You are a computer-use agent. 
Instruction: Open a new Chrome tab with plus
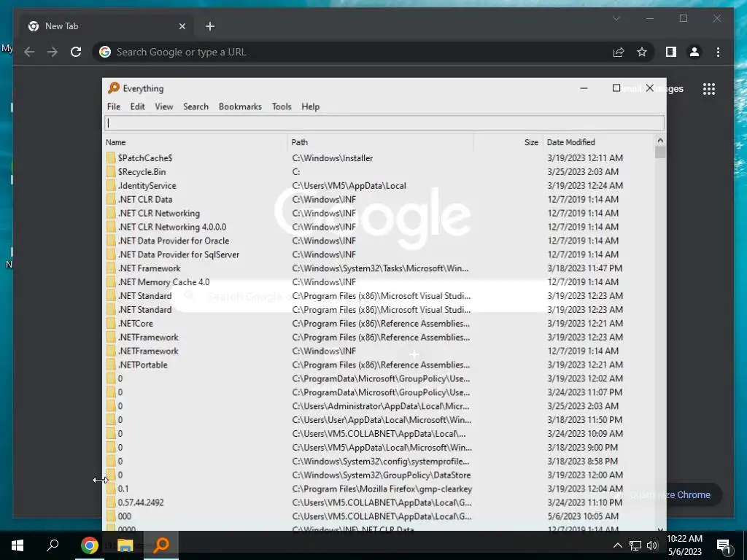coord(210,26)
